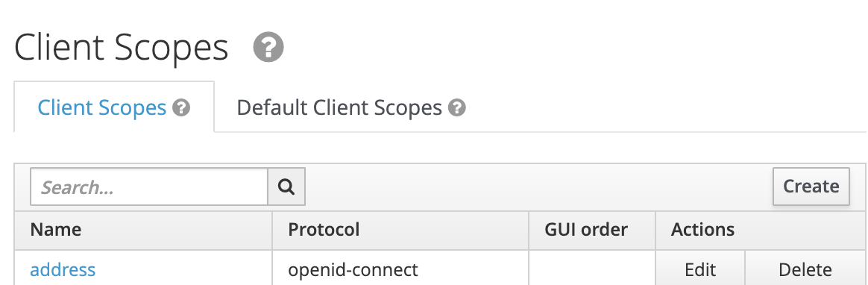
Task: Click the blank tab strip right of Default Client Scopes
Action: click(676, 107)
